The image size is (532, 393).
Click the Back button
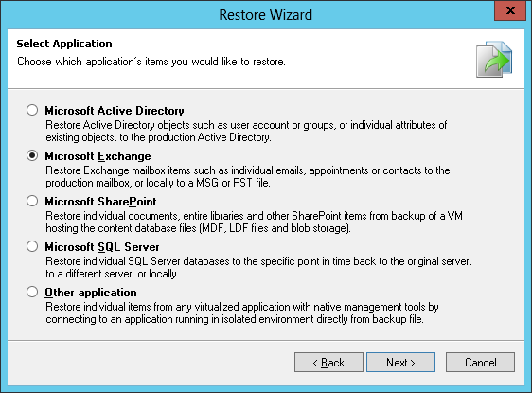pyautogui.click(x=328, y=362)
